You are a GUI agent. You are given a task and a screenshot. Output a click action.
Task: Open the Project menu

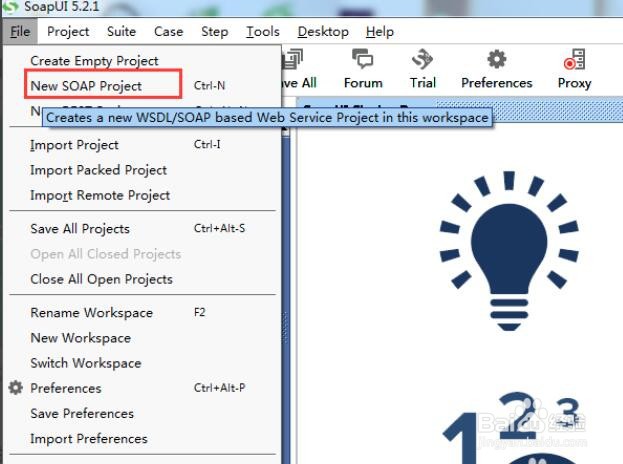pyautogui.click(x=68, y=31)
